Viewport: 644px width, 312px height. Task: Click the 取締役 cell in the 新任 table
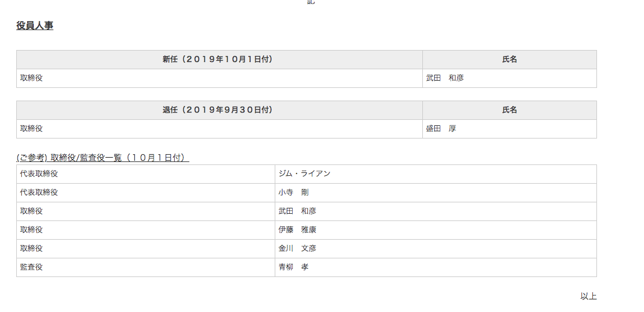pyautogui.click(x=31, y=78)
